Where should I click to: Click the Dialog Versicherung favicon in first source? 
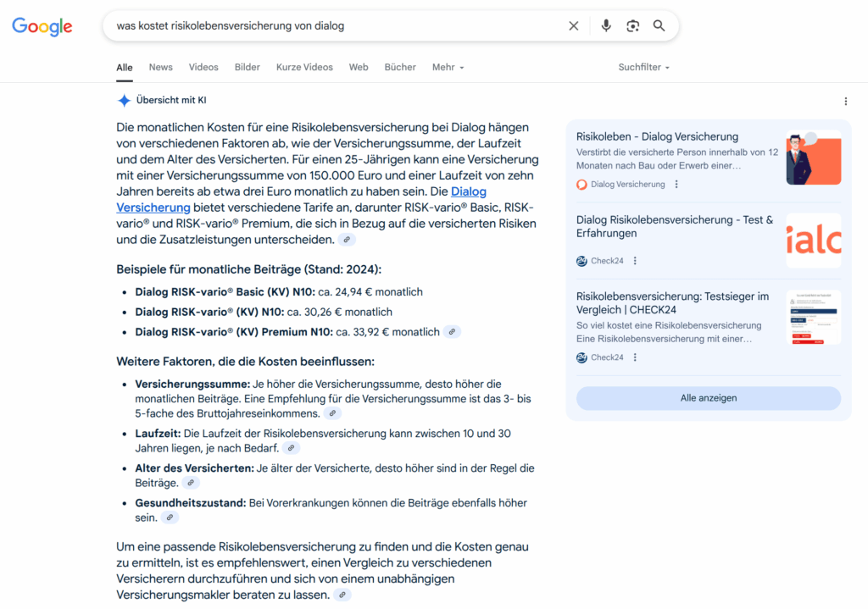coord(581,185)
